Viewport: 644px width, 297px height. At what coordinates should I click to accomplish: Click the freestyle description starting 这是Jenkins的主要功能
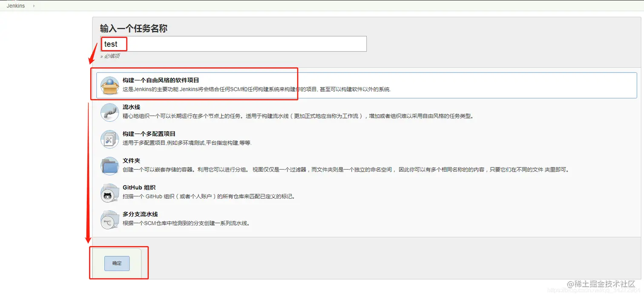tap(256, 89)
